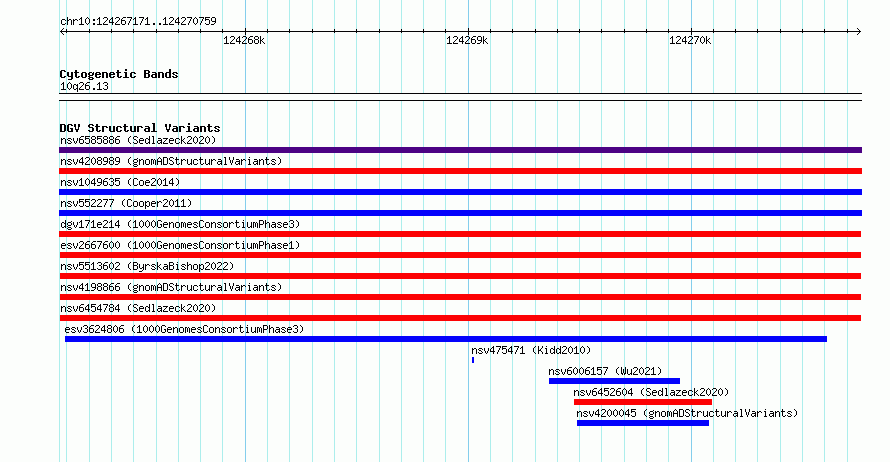Select the purple nsv6585886 variant bar
This screenshot has height=462, width=890.
coord(460,150)
